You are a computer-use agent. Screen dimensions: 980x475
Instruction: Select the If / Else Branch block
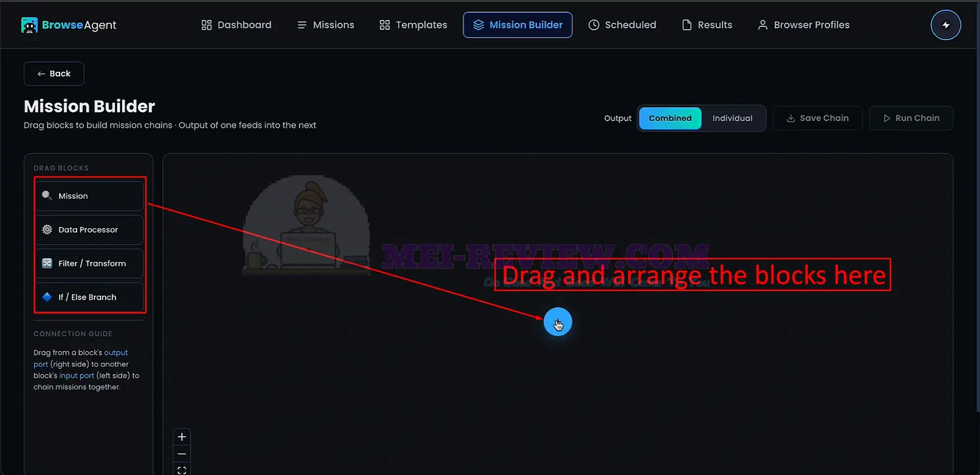(x=89, y=297)
